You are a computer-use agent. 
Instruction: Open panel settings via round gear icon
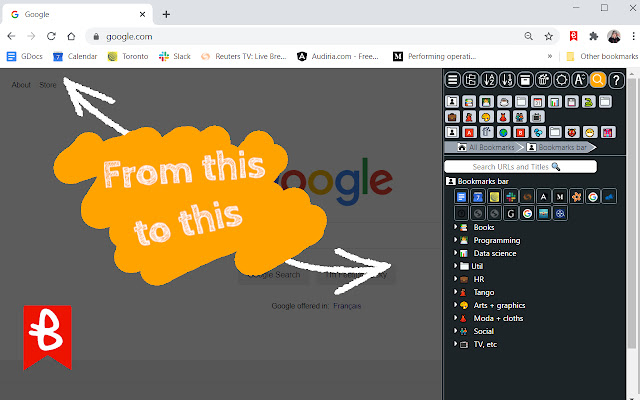(562, 80)
